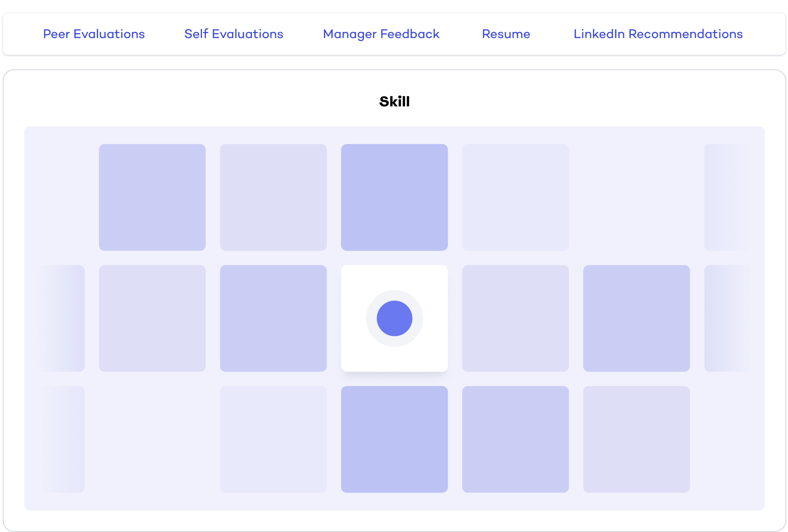
Task: Go to the Resume tab
Action: click(506, 34)
